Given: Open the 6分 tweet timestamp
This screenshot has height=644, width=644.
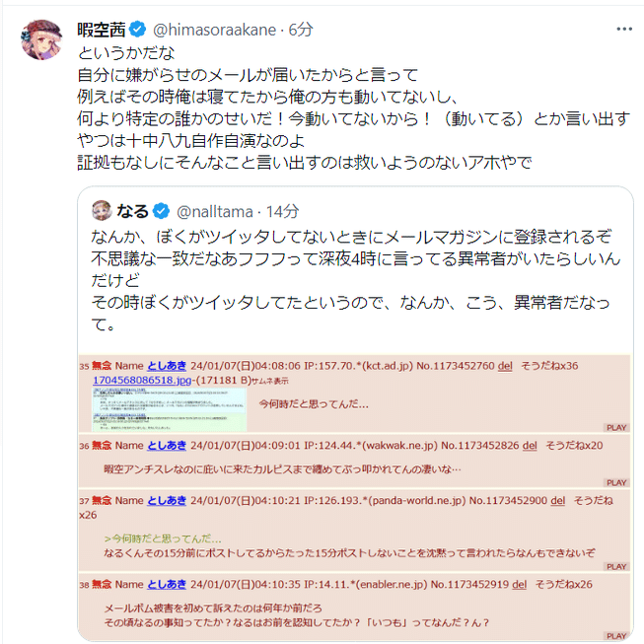Looking at the screenshot, I should point(301,30).
